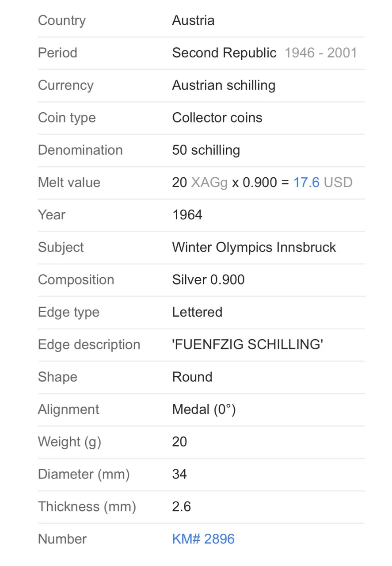Select the Country value Austria
The width and height of the screenshot is (392, 566).
(193, 20)
